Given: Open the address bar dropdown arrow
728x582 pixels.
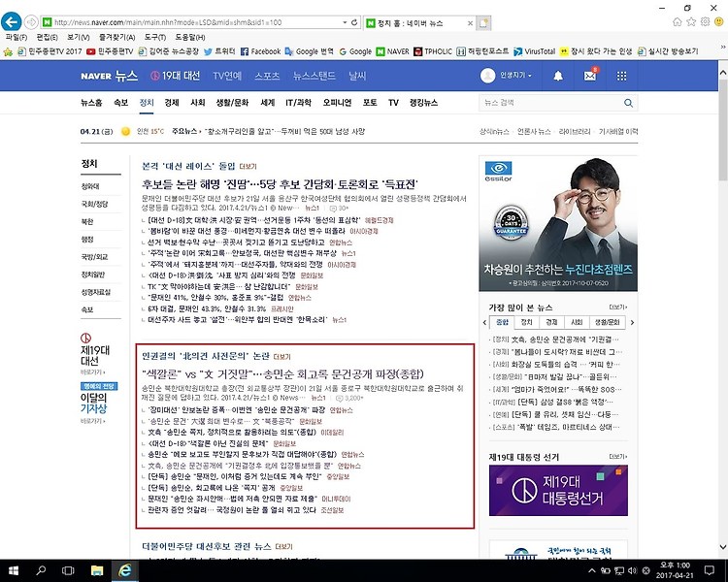Looking at the screenshot, I should (345, 22).
